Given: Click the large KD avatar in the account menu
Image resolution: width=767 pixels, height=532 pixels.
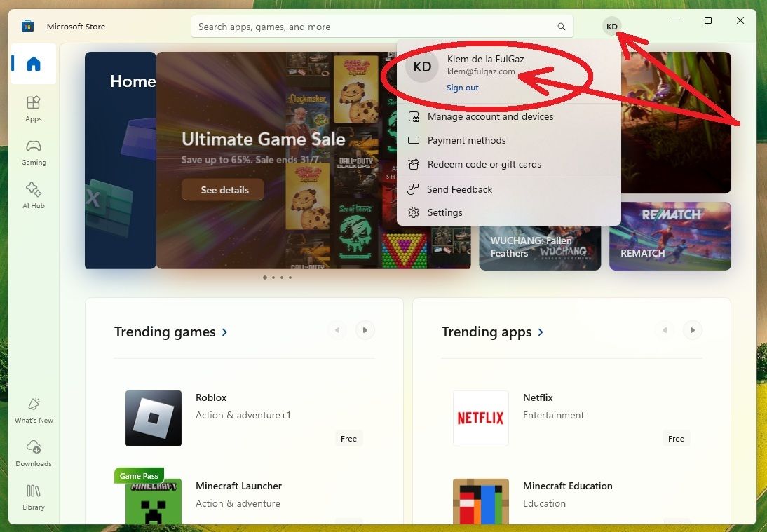Looking at the screenshot, I should click(422, 67).
